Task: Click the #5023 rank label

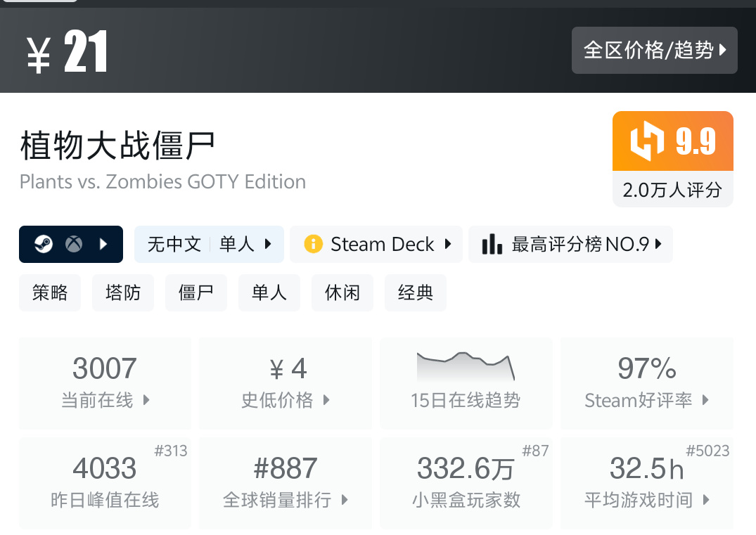Action: 707,451
